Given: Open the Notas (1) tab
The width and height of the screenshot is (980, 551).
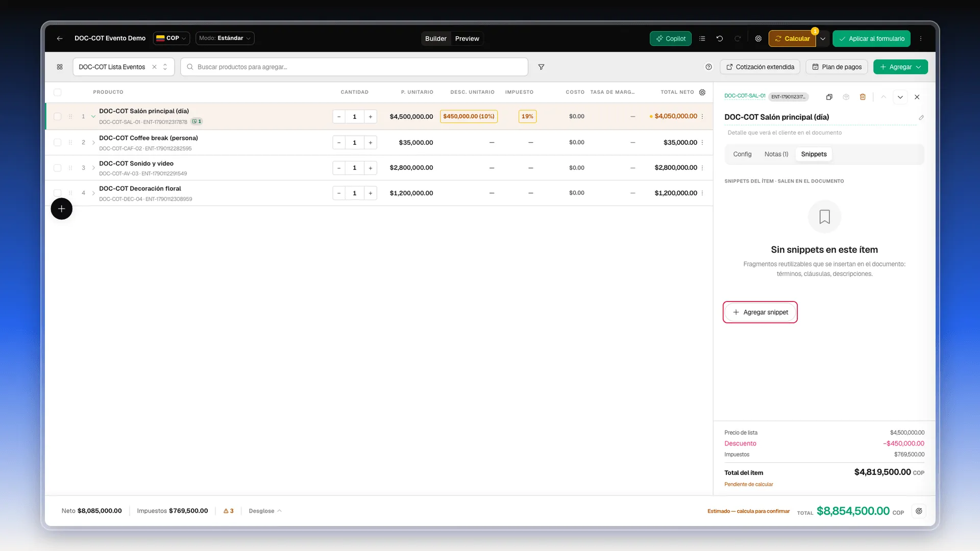Looking at the screenshot, I should click(776, 154).
